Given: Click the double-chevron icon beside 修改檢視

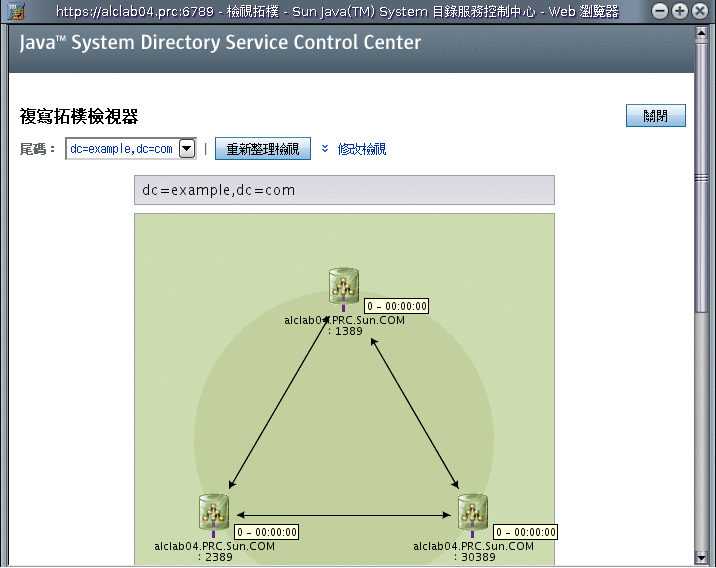Looking at the screenshot, I should [325, 148].
